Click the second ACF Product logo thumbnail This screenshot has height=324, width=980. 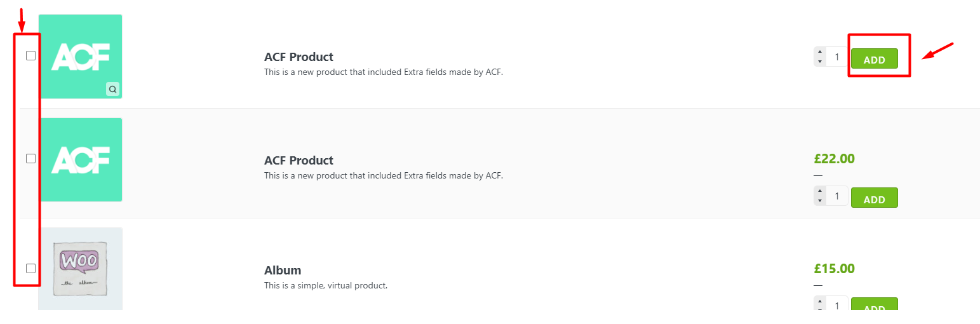coord(81,159)
